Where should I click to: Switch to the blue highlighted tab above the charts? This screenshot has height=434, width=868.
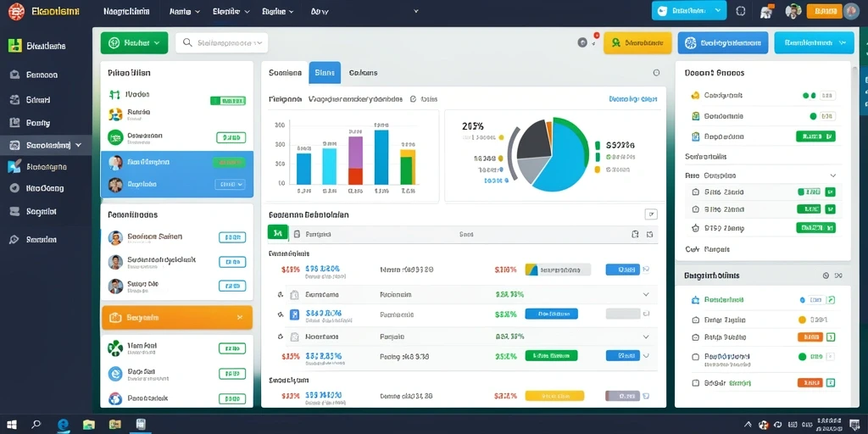325,73
